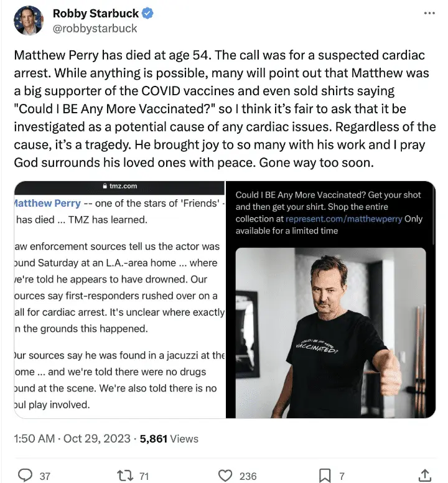Screen dimensions: 448x483
Task: Click the 7 bookmarks count
Action: pyautogui.click(x=342, y=476)
